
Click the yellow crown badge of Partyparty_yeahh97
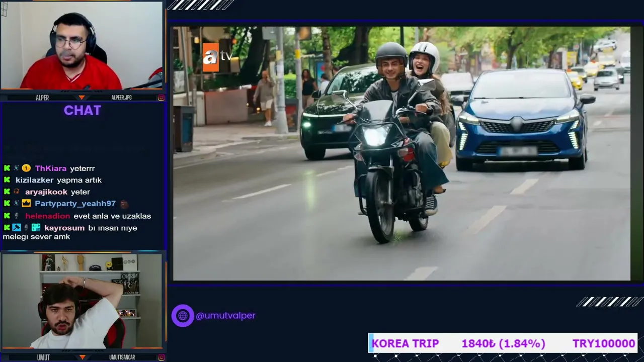pos(26,204)
